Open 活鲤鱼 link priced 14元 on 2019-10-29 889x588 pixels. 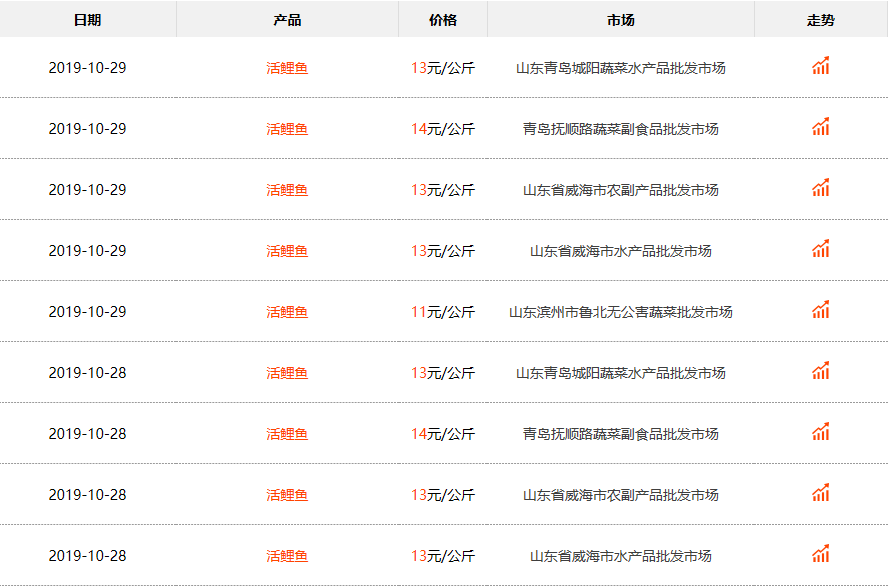pos(287,130)
